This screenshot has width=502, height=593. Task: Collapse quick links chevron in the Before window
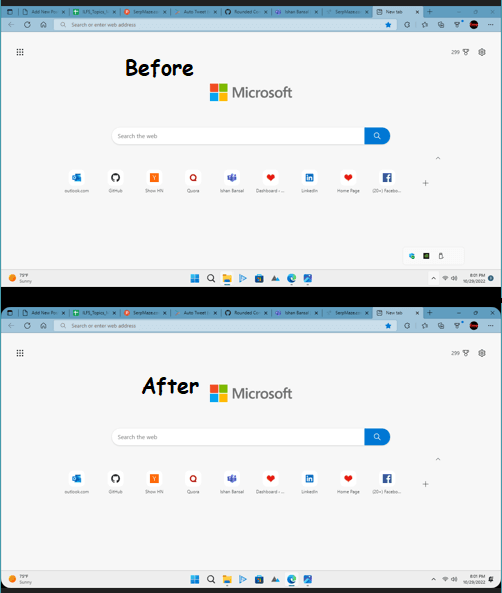(x=438, y=158)
